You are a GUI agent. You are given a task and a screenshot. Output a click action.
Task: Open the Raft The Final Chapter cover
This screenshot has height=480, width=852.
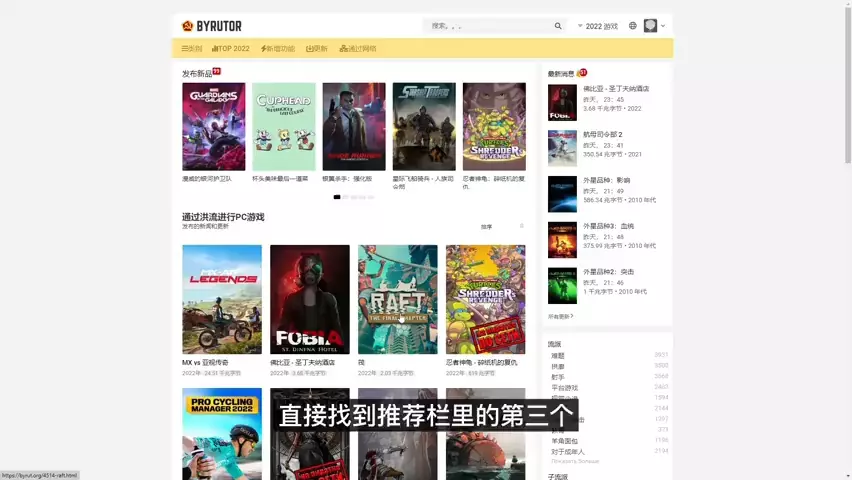click(x=398, y=300)
